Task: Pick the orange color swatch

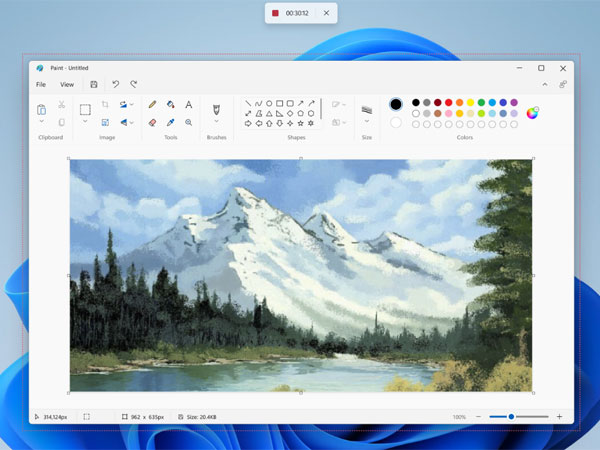Action: 460,103
